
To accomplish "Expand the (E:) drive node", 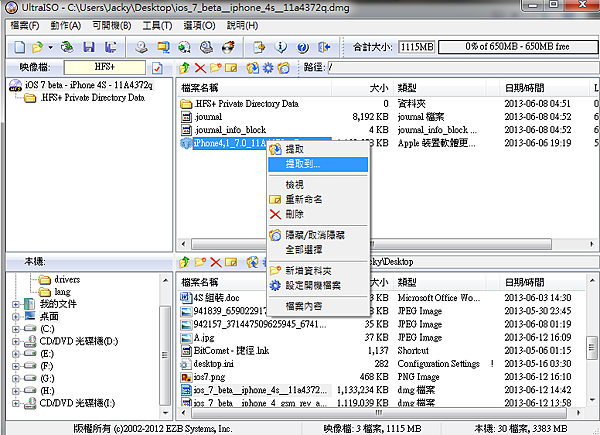I will click(16, 354).
